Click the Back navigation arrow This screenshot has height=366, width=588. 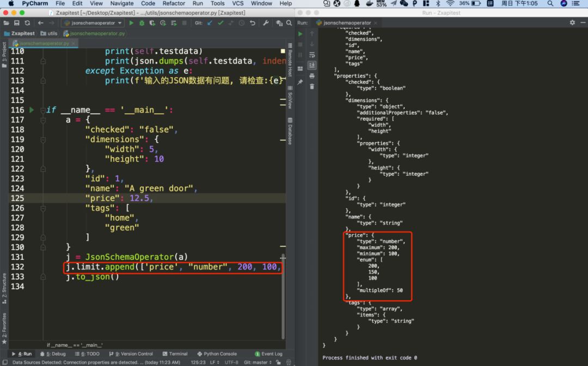click(40, 23)
